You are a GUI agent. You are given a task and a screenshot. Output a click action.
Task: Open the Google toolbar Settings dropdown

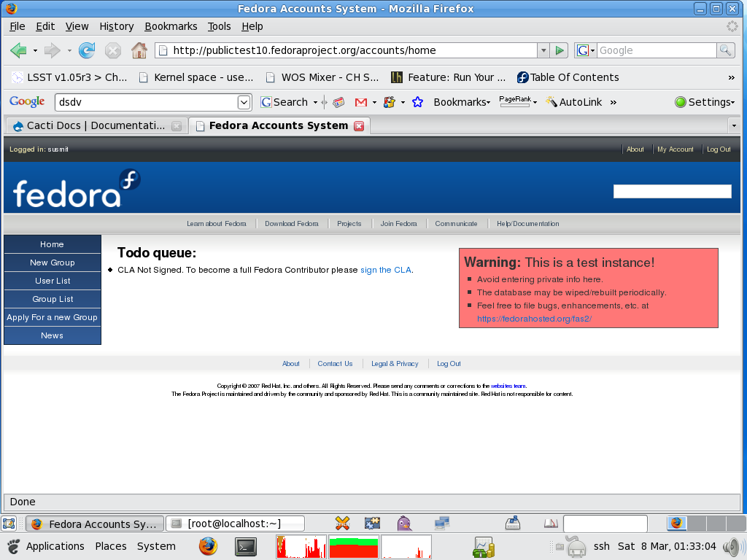(x=705, y=102)
